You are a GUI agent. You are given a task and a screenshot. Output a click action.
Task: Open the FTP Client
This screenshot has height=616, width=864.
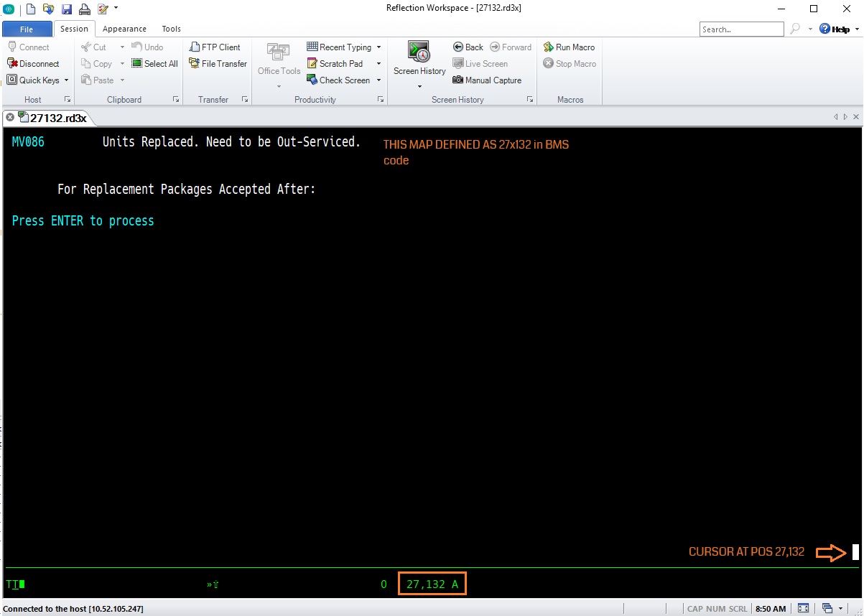point(215,47)
